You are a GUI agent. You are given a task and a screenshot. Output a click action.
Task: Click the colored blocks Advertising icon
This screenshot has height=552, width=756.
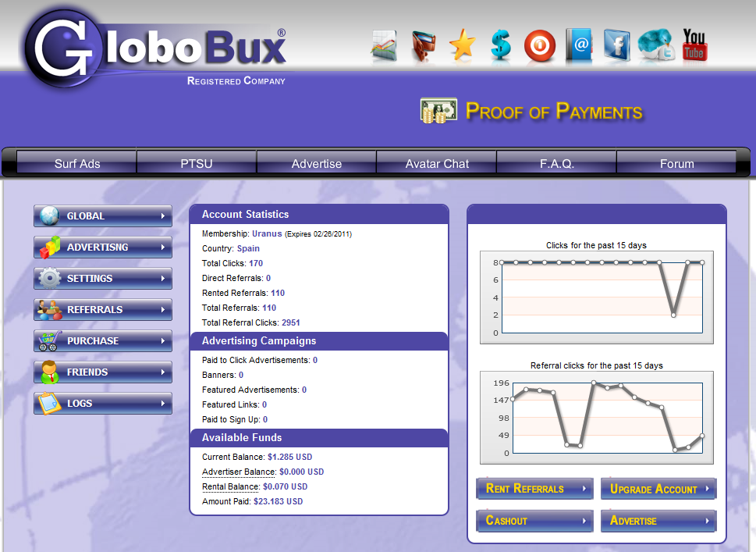pyautogui.click(x=50, y=247)
